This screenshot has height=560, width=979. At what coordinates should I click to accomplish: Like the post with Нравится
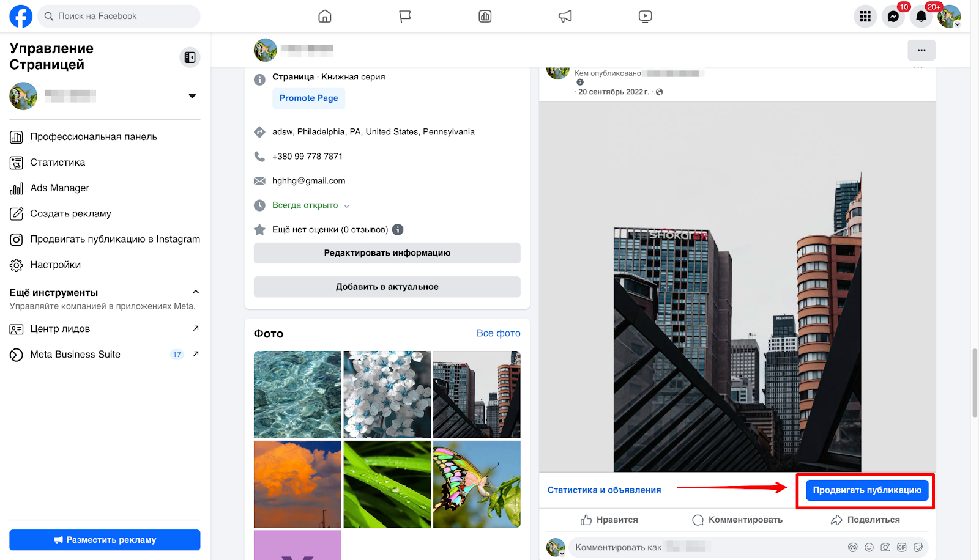(x=609, y=520)
